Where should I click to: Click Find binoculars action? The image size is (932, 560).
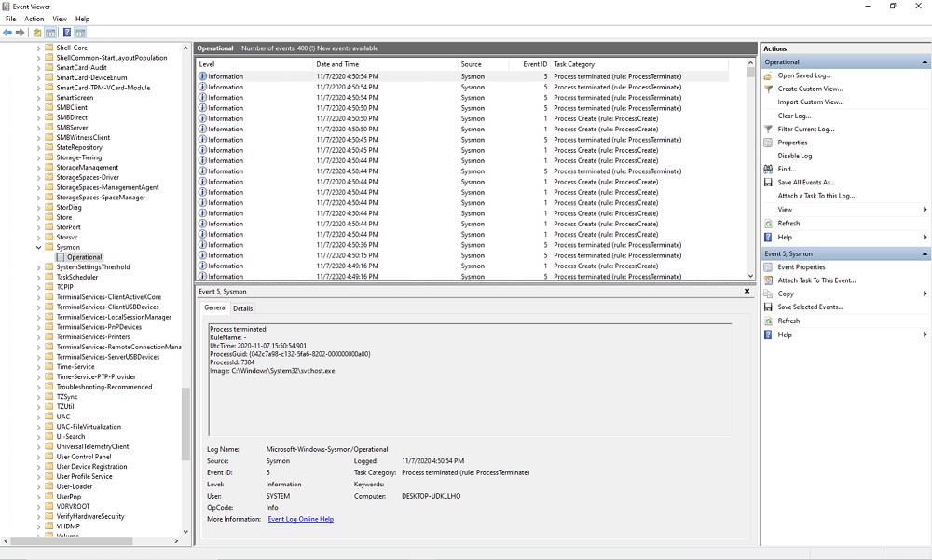(x=787, y=169)
